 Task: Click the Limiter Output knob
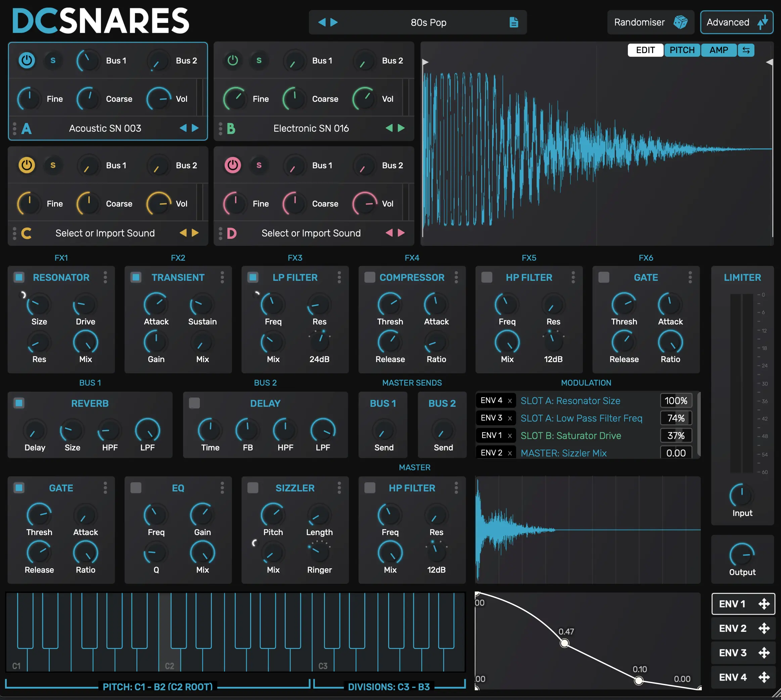tap(741, 555)
